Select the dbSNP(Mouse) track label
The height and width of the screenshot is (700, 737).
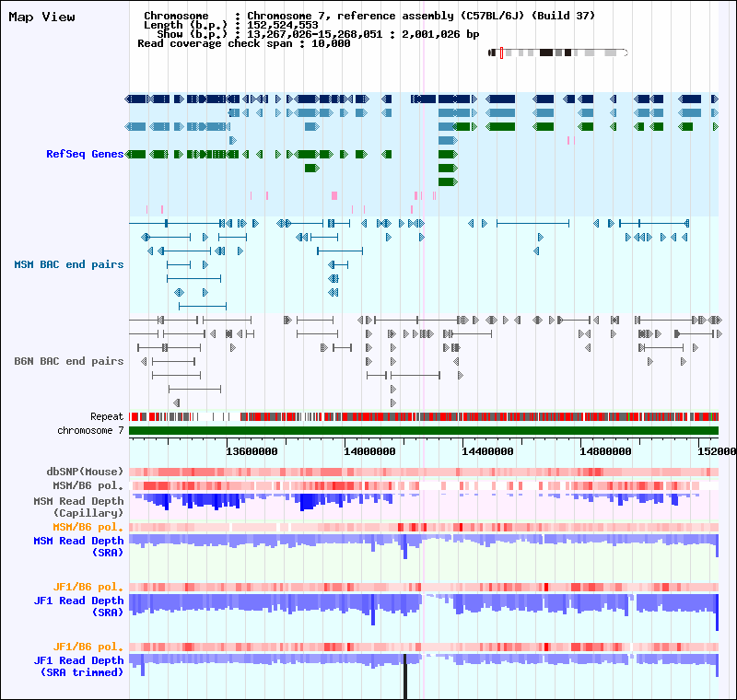click(x=85, y=472)
